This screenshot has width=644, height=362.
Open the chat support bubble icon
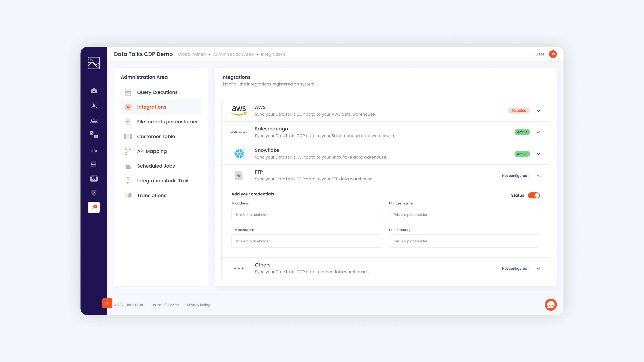point(550,305)
